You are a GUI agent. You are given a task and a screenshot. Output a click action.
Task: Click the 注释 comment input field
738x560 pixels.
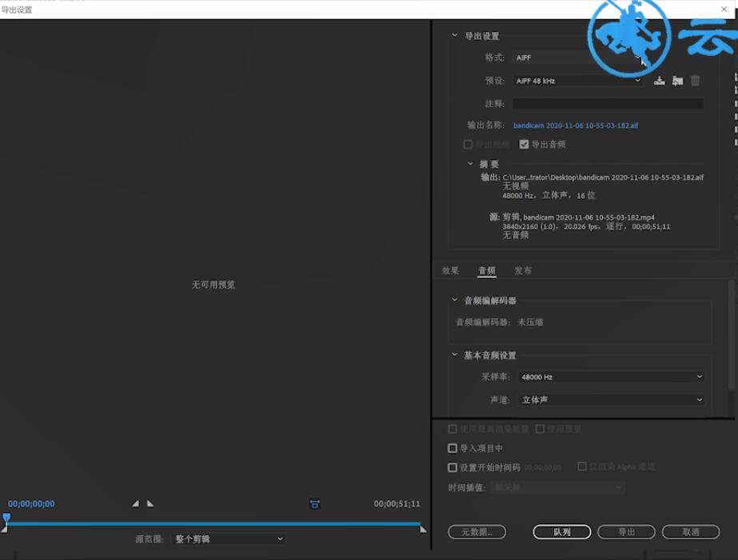tap(608, 103)
